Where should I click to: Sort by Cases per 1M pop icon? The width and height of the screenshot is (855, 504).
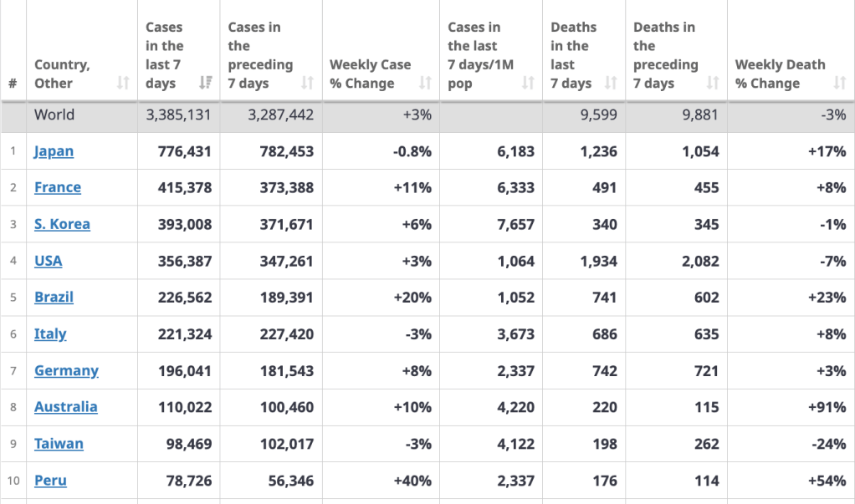click(528, 83)
